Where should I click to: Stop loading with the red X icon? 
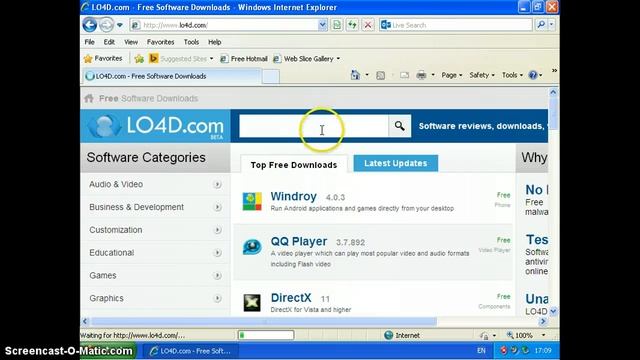(x=368, y=25)
